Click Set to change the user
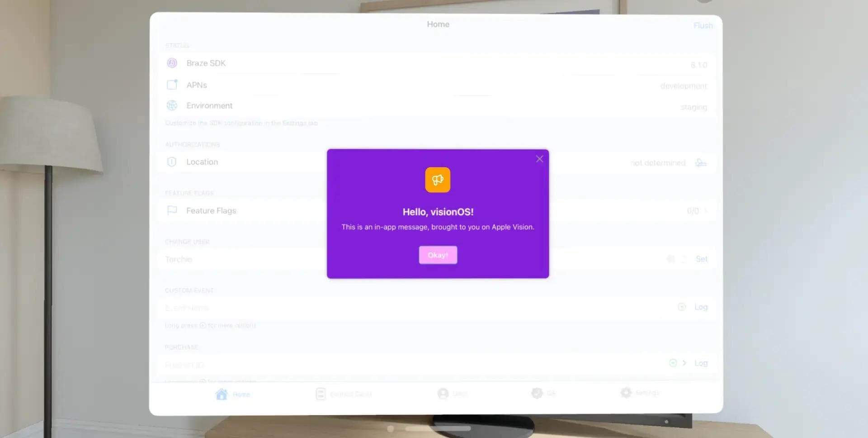 pyautogui.click(x=701, y=259)
